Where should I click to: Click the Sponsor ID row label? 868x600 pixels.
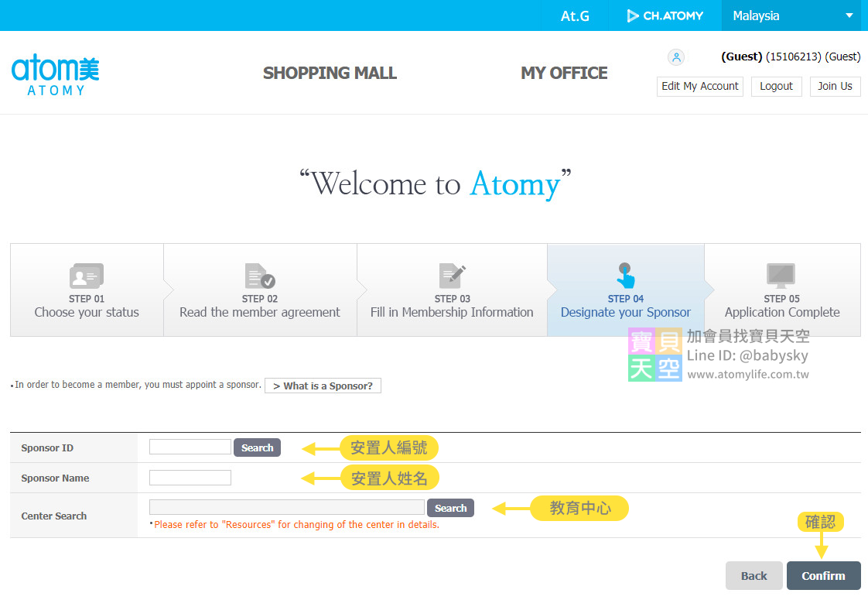(x=47, y=447)
